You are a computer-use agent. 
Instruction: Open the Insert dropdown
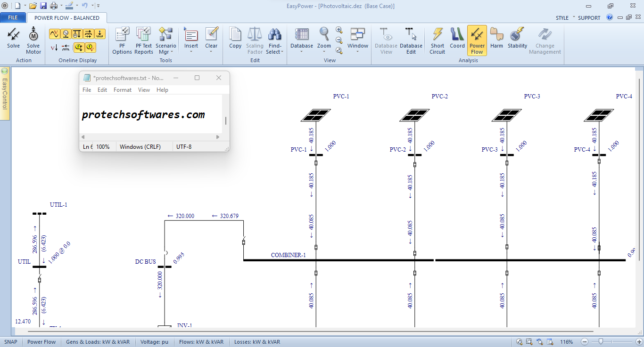pyautogui.click(x=191, y=40)
